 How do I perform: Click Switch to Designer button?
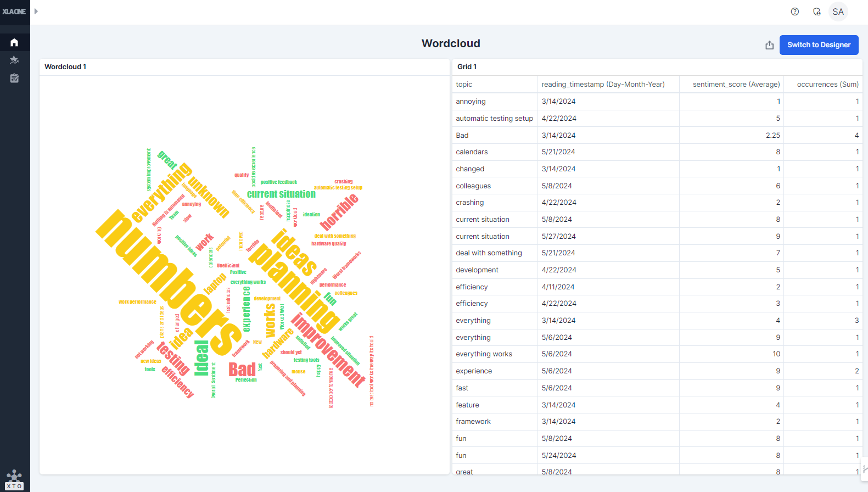(x=819, y=45)
